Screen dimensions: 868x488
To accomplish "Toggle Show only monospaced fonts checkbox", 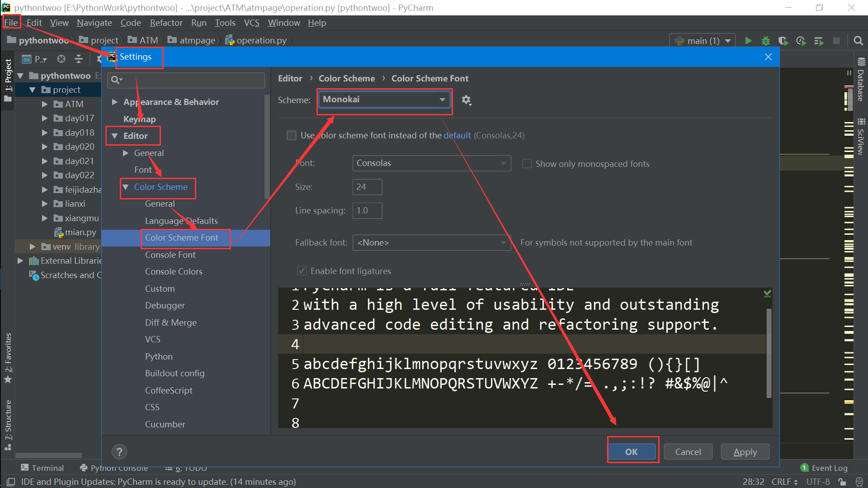I will [527, 164].
